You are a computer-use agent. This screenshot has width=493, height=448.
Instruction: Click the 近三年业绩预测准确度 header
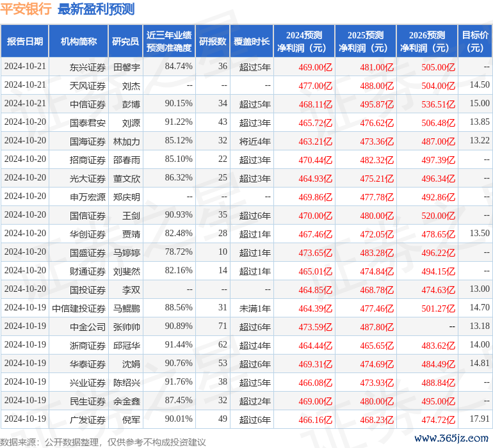tap(169, 42)
